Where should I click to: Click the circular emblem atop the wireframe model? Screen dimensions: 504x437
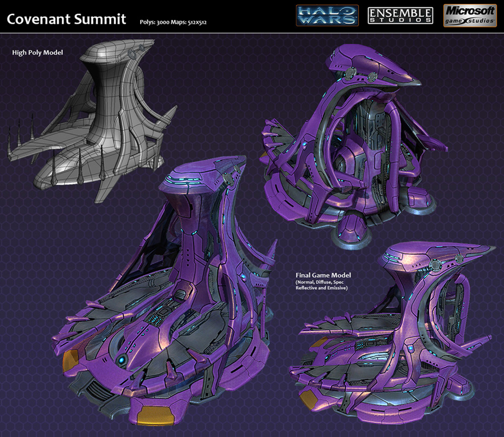pyautogui.click(x=132, y=54)
